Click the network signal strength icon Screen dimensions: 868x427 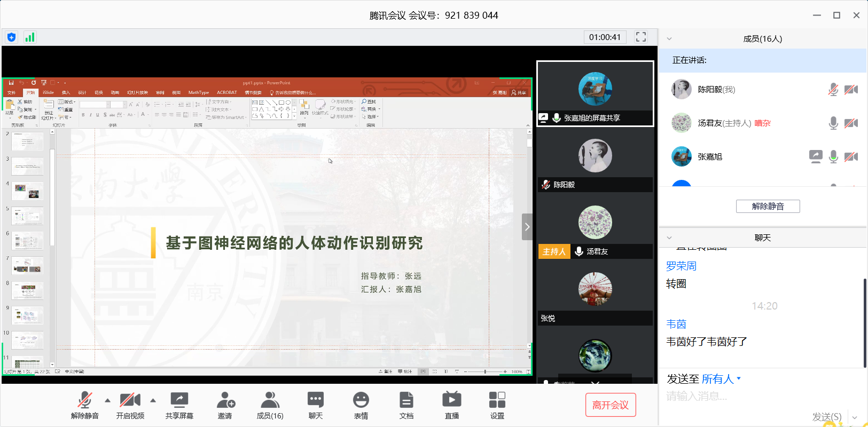point(30,37)
